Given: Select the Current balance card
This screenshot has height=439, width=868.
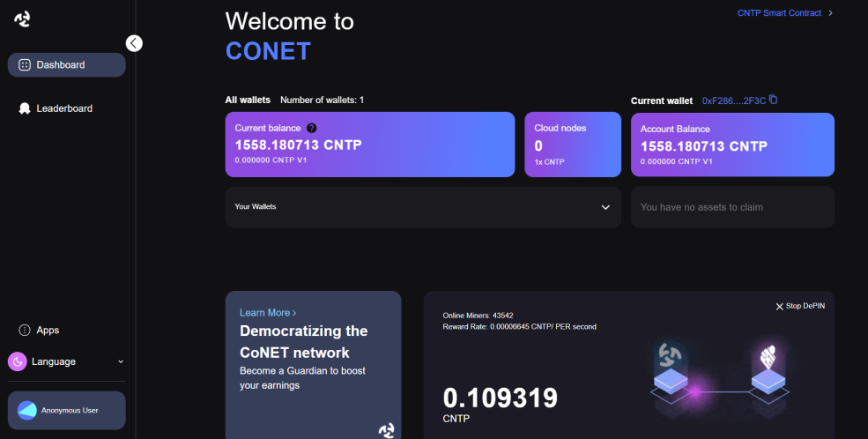Looking at the screenshot, I should [x=370, y=145].
